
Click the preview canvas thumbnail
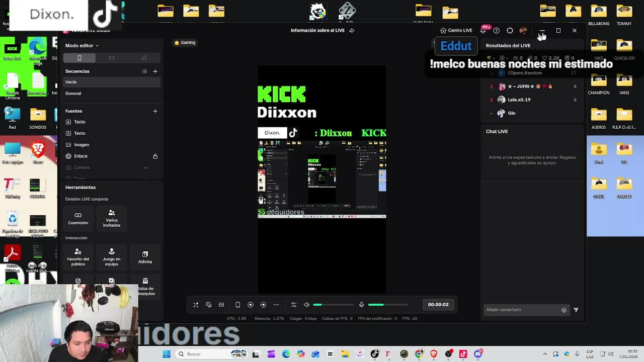coord(322,179)
